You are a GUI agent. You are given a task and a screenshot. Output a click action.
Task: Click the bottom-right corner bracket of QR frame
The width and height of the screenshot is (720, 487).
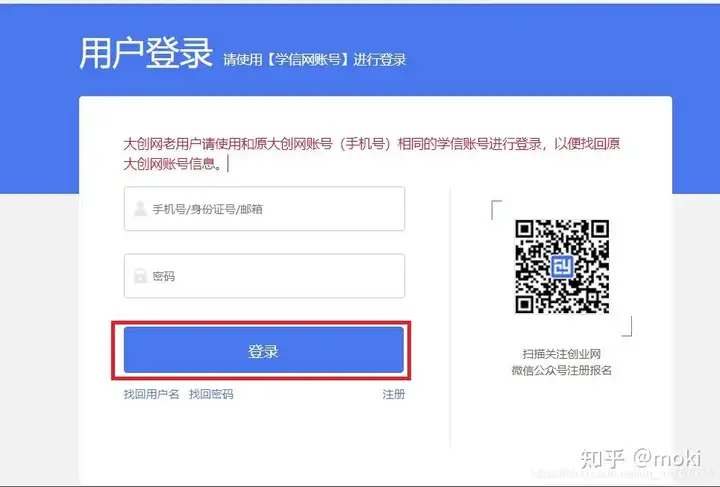point(627,326)
